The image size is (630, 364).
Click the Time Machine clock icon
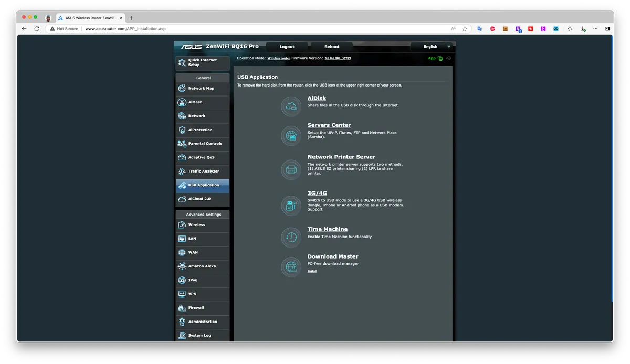[x=291, y=237]
